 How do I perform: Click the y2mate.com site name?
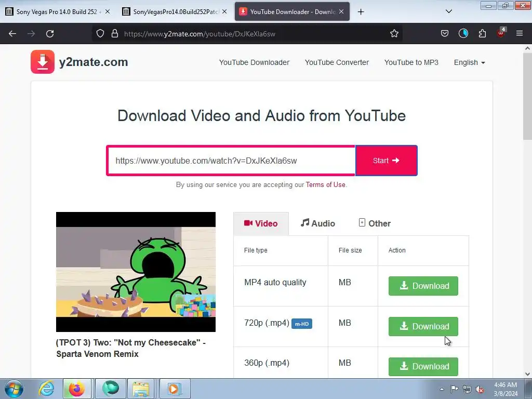(94, 62)
